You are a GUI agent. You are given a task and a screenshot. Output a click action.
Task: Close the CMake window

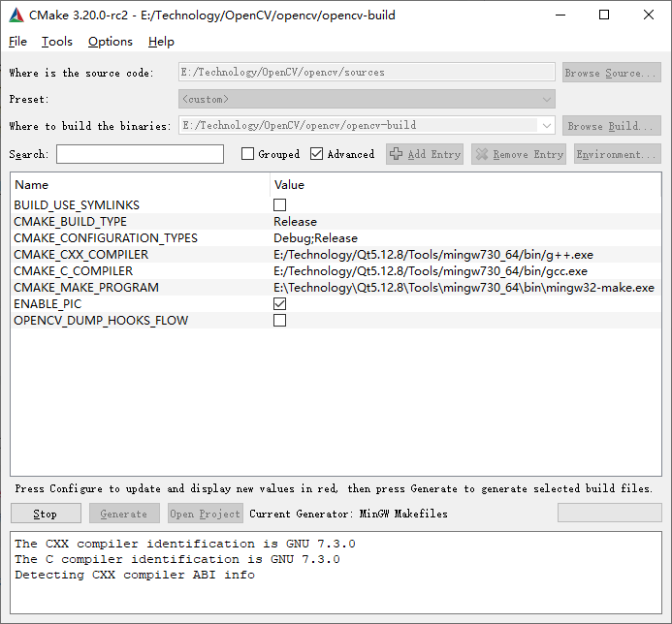pos(649,15)
